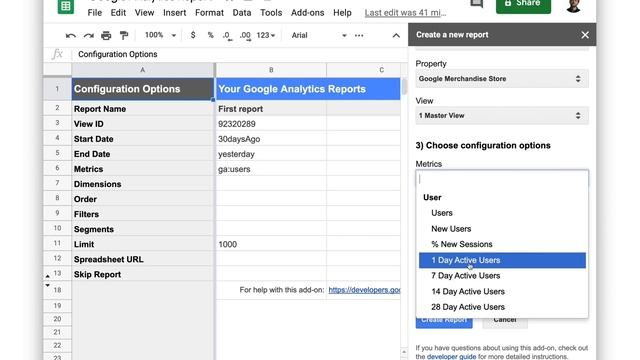Open the zoom 100% dropdown

click(x=160, y=35)
